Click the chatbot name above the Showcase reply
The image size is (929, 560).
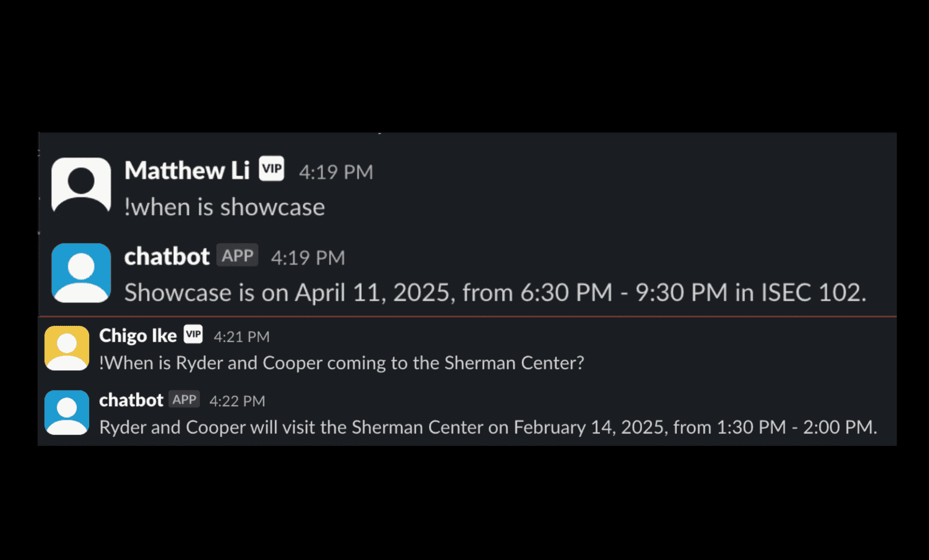coord(167,257)
